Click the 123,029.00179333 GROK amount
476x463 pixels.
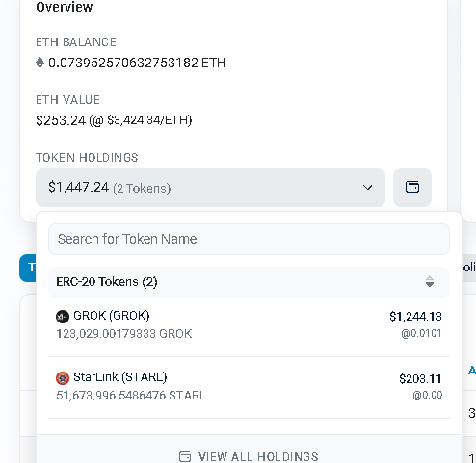(x=124, y=334)
